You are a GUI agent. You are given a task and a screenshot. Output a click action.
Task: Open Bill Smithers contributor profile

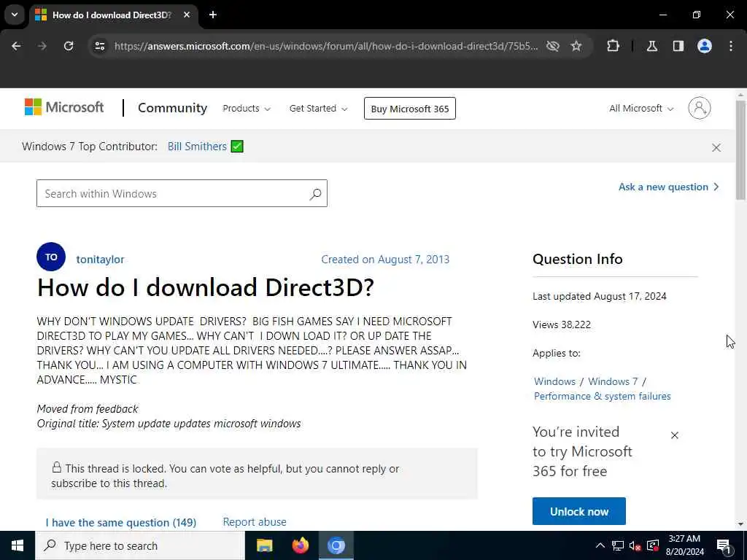pos(197,146)
